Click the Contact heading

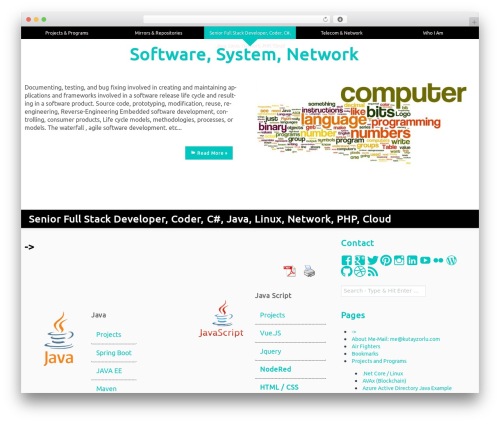click(357, 243)
